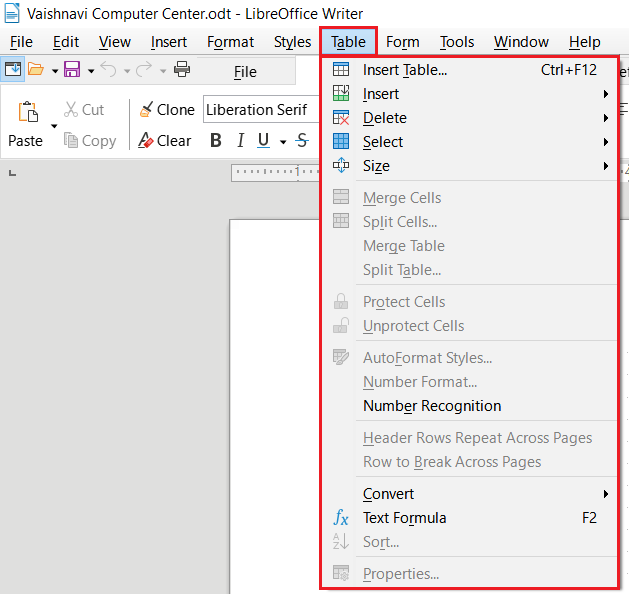The image size is (629, 594).
Task: Click the Protect Cells lock icon
Action: 341,301
